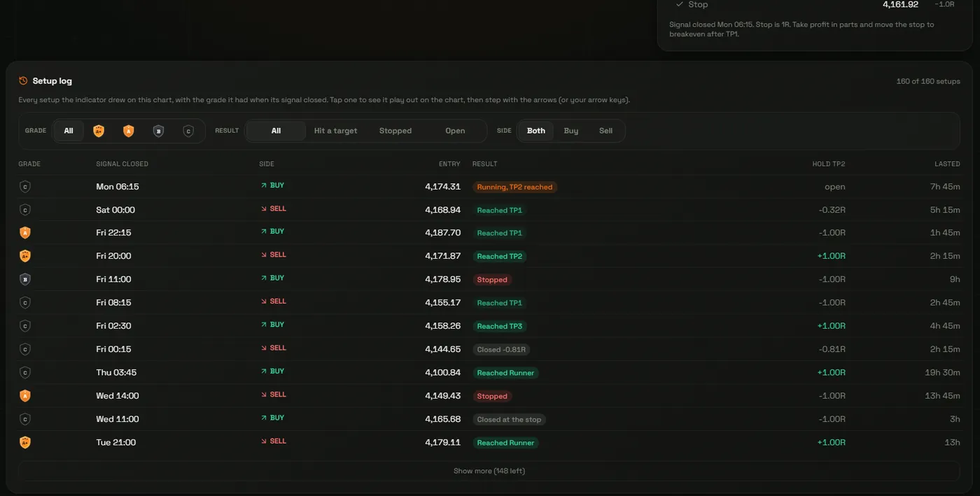This screenshot has height=496, width=980.
Task: Click entry price 4,174.31
Action: (442, 187)
